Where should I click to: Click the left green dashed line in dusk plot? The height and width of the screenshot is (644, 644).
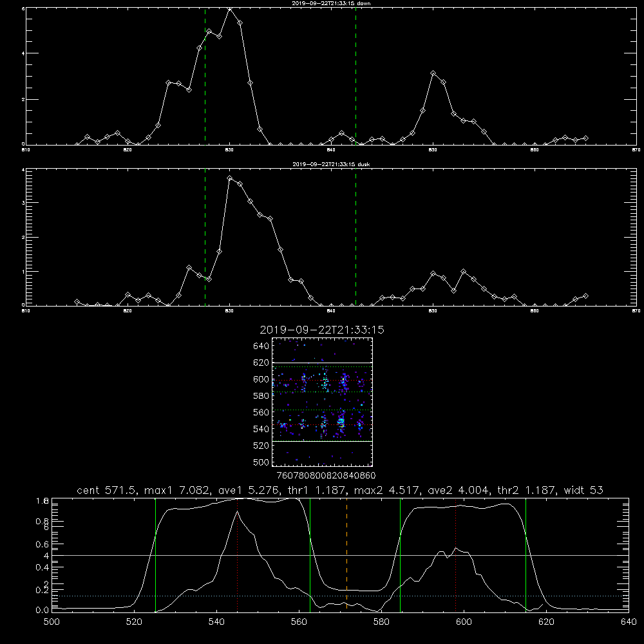[205, 237]
